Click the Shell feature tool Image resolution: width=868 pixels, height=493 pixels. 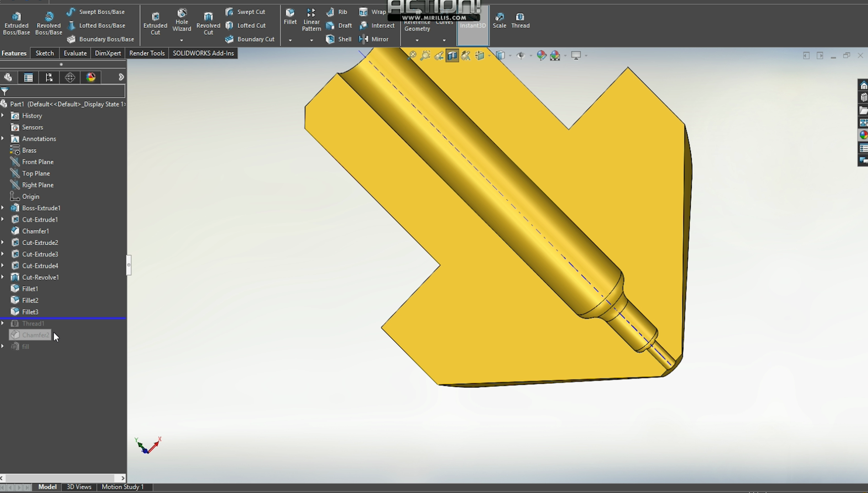(339, 39)
